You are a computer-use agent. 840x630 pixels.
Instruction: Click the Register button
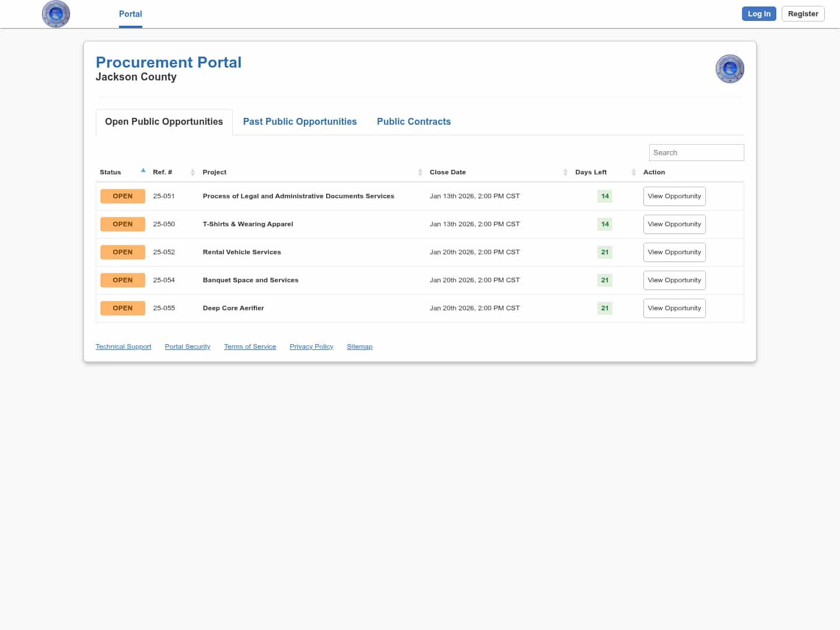(x=803, y=14)
